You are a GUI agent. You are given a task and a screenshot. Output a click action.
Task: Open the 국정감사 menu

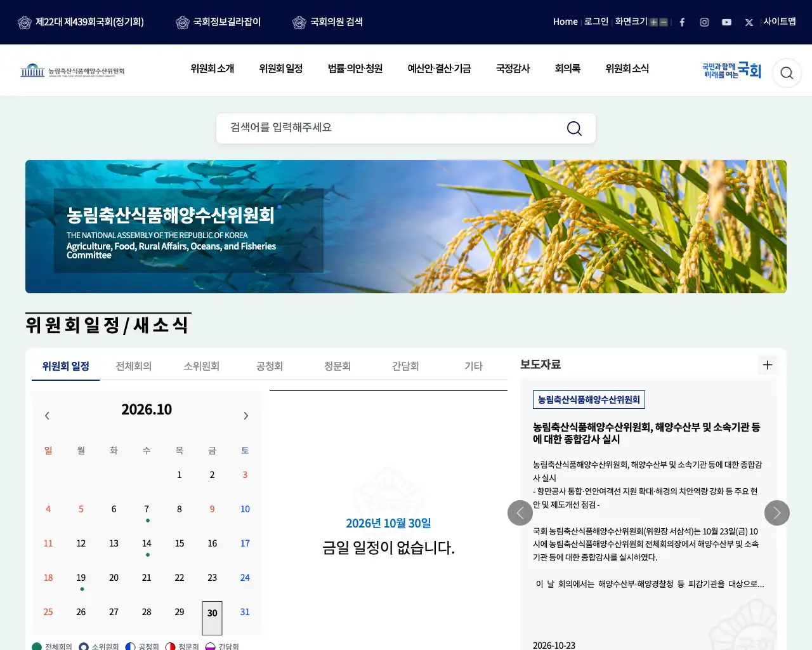point(513,69)
